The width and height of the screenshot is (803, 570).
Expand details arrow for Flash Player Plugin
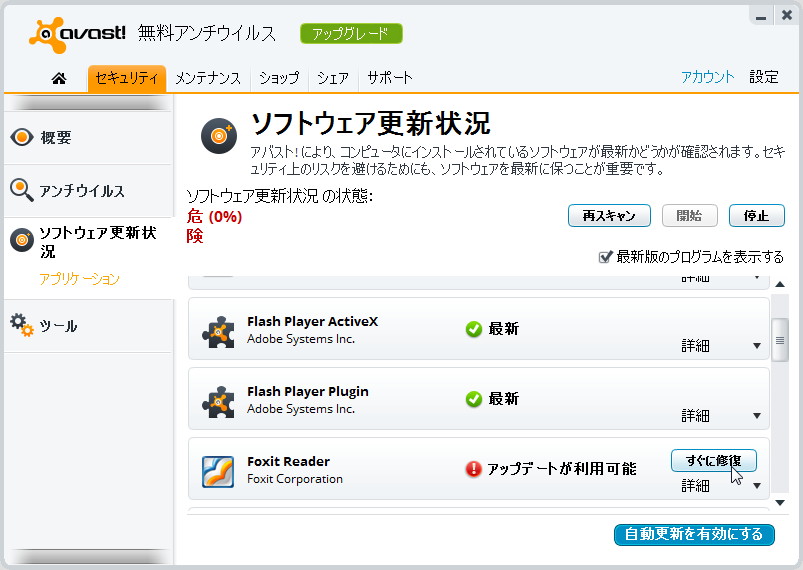click(757, 416)
